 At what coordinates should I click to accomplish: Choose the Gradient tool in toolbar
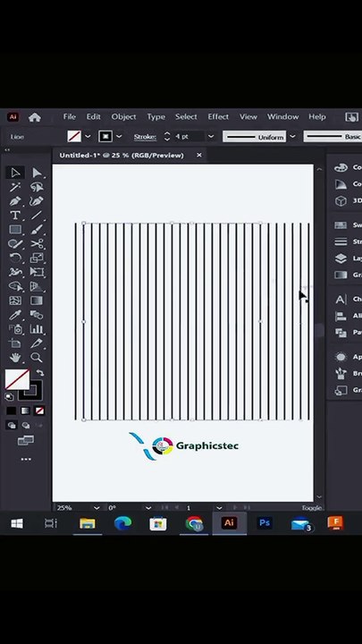pos(37,301)
